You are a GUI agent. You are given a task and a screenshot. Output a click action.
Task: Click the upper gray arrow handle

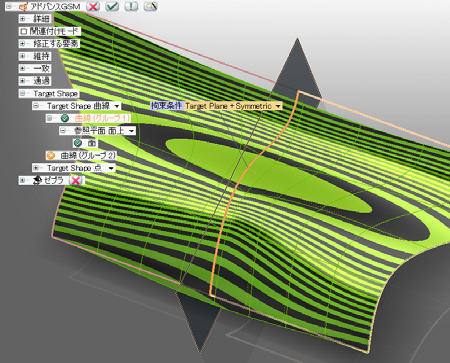(297, 67)
